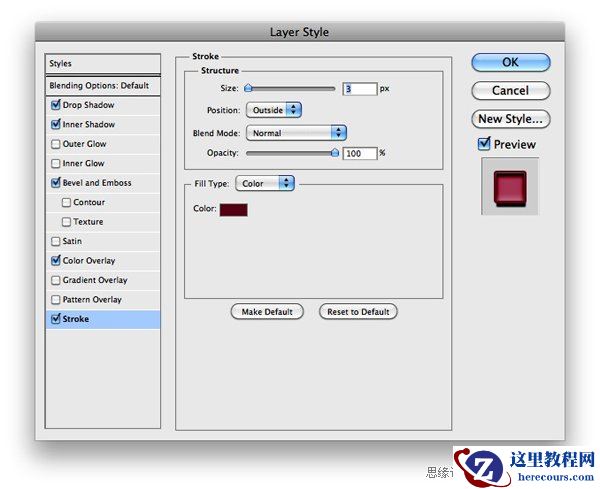Open Blending Options: Default

[103, 86]
